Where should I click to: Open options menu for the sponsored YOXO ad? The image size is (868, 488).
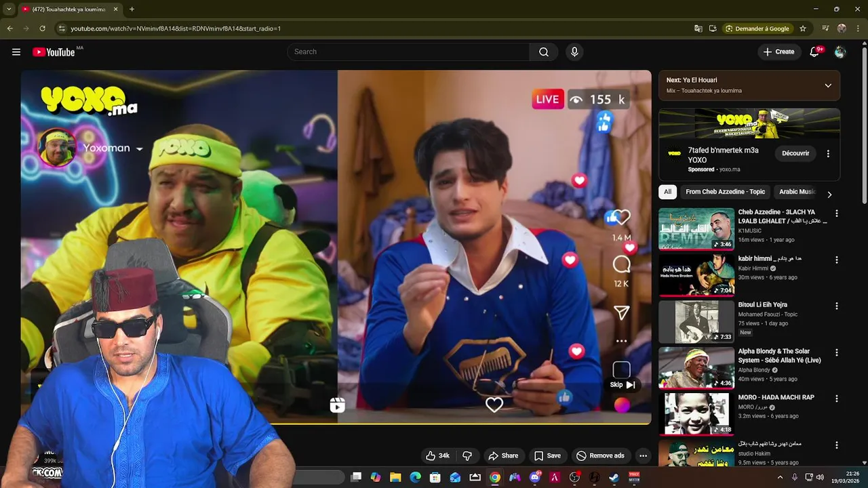tap(828, 154)
